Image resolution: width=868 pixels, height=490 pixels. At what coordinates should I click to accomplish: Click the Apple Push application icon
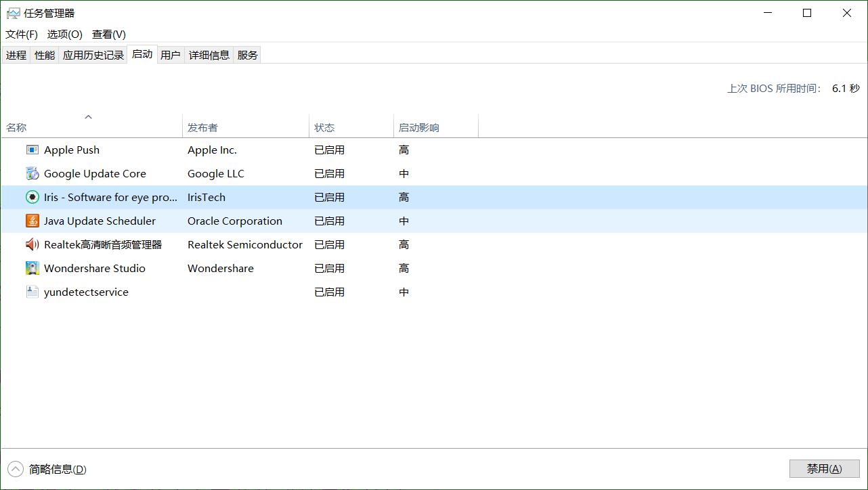click(x=32, y=150)
